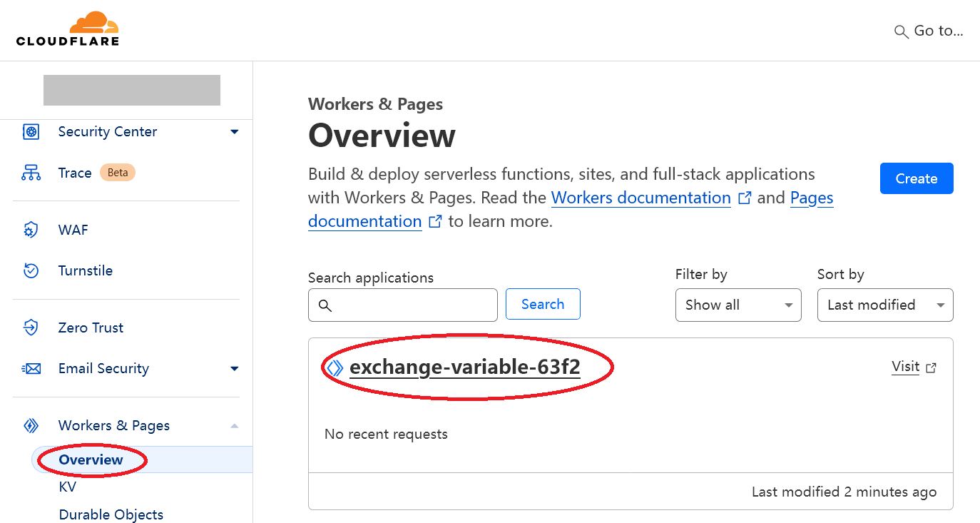Open the Trace menu item
This screenshot has height=523, width=980.
75,173
